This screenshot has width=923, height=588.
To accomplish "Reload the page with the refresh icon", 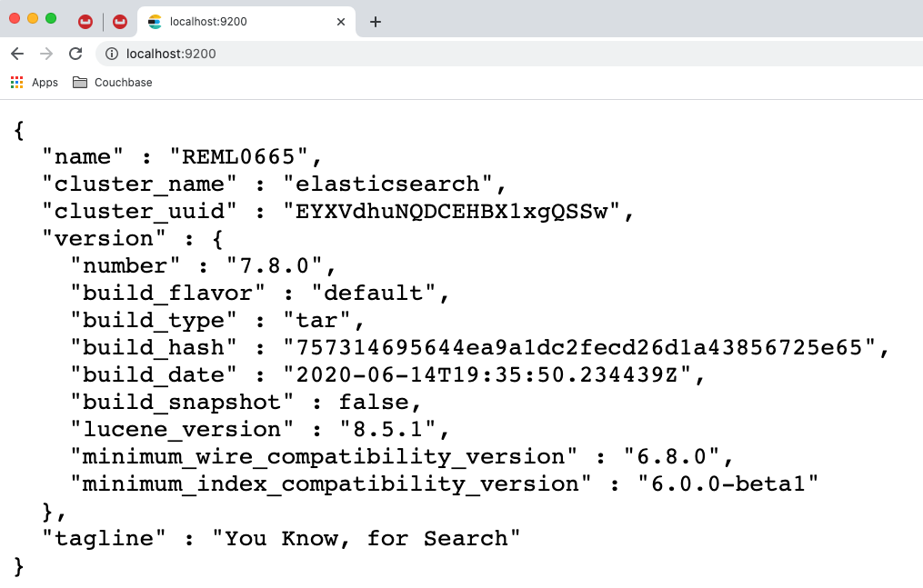I will (x=75, y=54).
